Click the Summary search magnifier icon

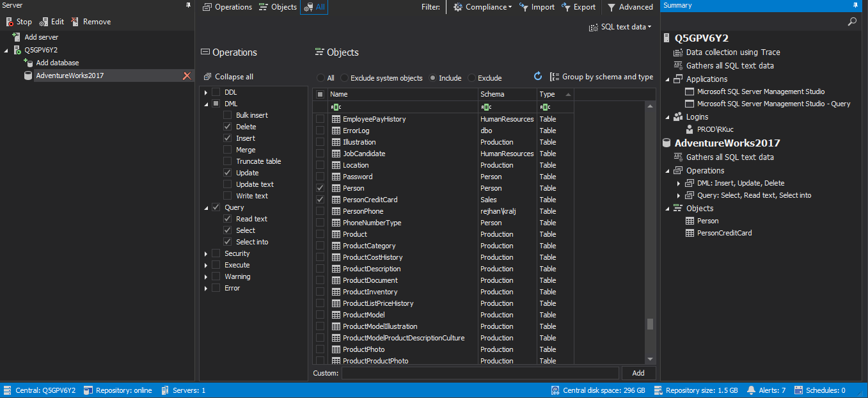(852, 22)
